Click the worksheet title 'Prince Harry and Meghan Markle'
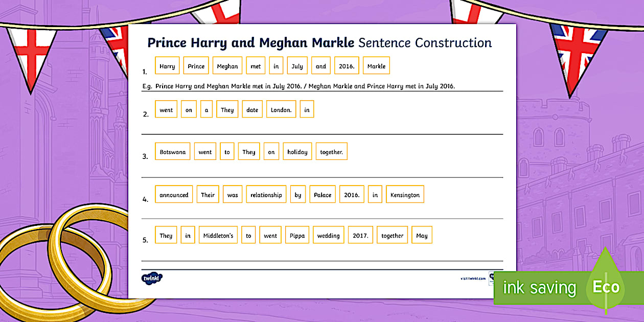Viewport: 644px width, 322px height. pyautogui.click(x=250, y=42)
